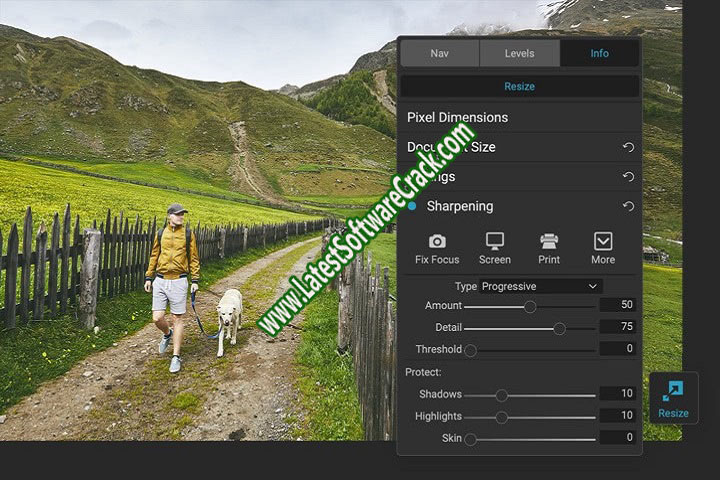Open the Type Progressive dropdown

[x=540, y=286]
